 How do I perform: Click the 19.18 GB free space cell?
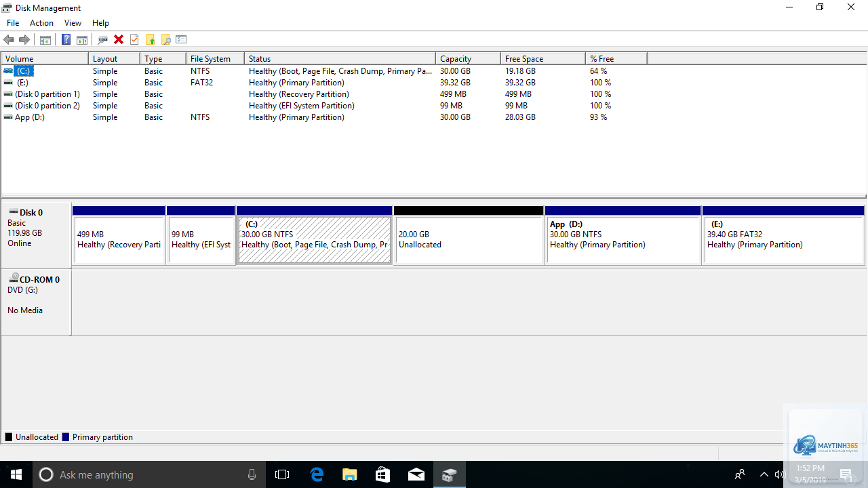tap(520, 71)
